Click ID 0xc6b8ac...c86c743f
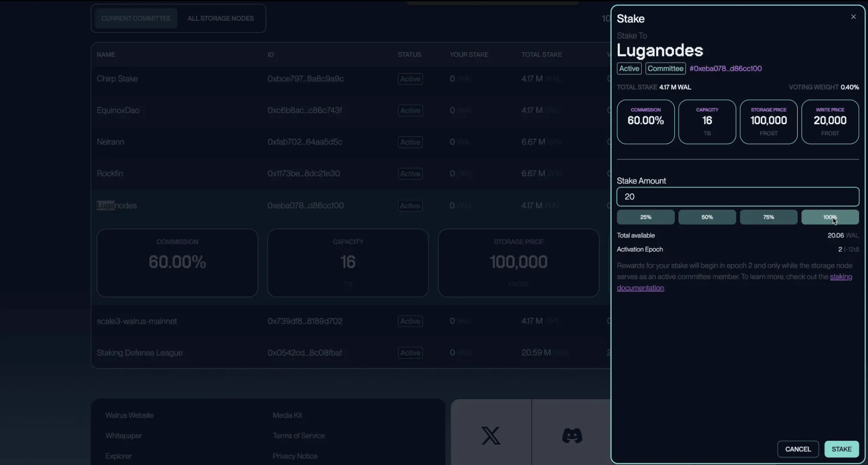The height and width of the screenshot is (465, 868). 305,110
